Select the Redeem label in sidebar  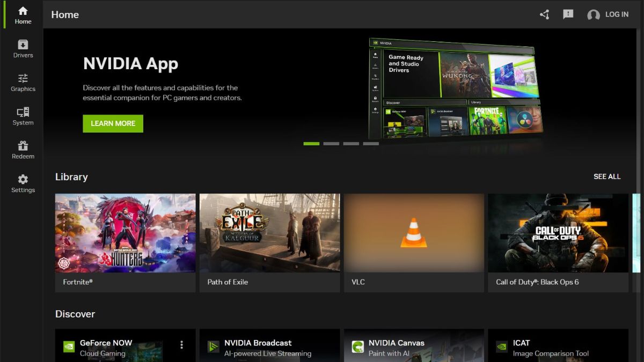23,157
